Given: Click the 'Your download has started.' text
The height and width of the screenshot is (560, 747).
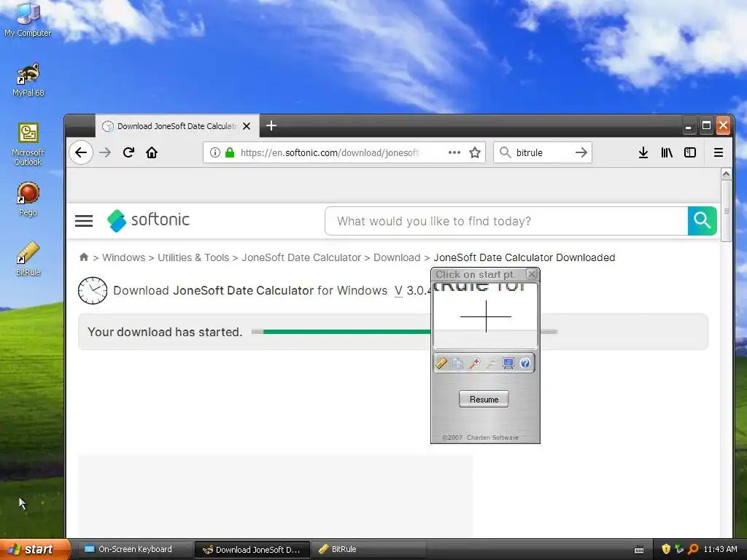Looking at the screenshot, I should tap(165, 332).
